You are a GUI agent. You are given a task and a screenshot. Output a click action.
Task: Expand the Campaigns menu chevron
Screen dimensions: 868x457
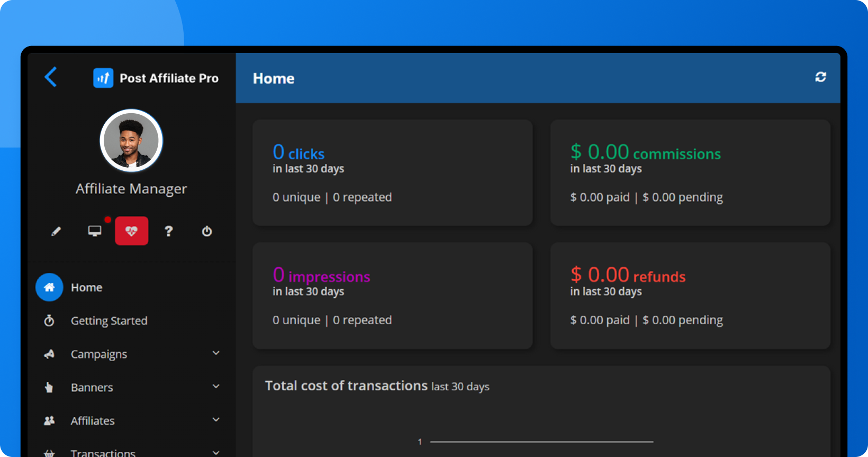[x=216, y=353]
